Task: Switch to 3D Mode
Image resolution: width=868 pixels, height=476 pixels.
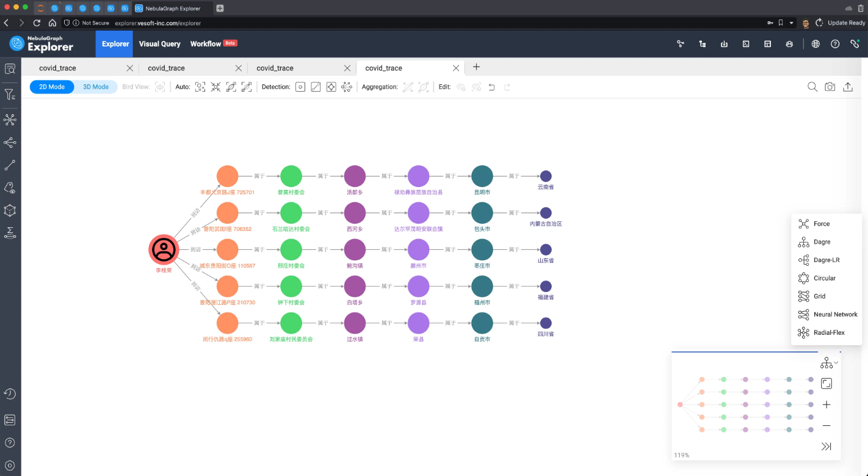Action: 96,87
